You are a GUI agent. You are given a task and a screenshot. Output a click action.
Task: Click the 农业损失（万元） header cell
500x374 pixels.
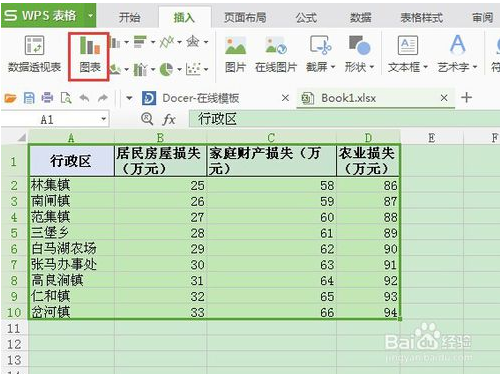tap(368, 161)
